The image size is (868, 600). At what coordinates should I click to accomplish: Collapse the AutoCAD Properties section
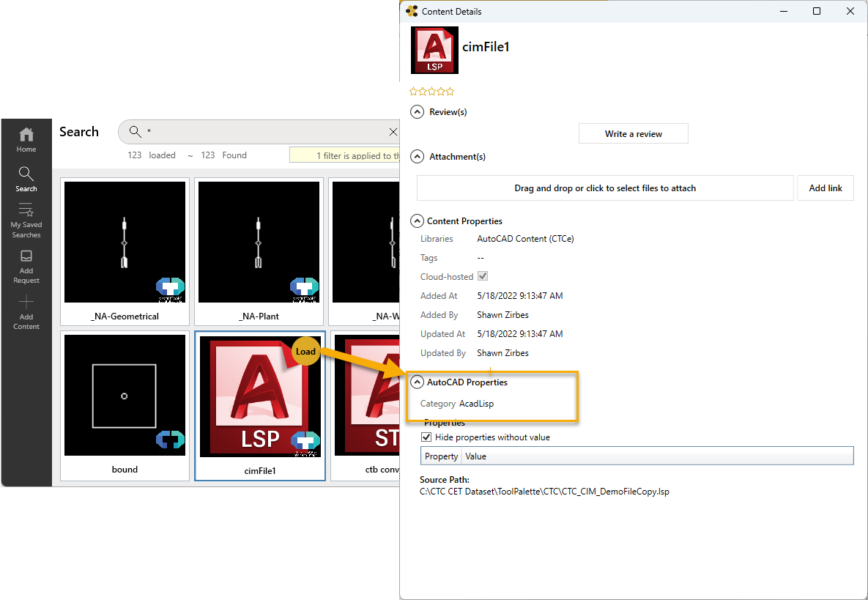click(417, 382)
